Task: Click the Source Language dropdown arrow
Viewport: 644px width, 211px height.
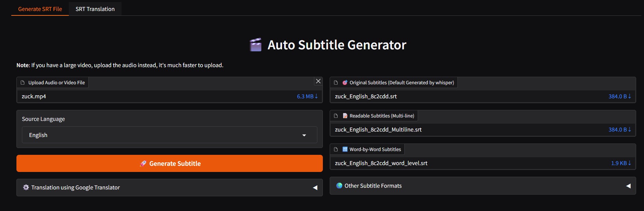Action: [304, 135]
